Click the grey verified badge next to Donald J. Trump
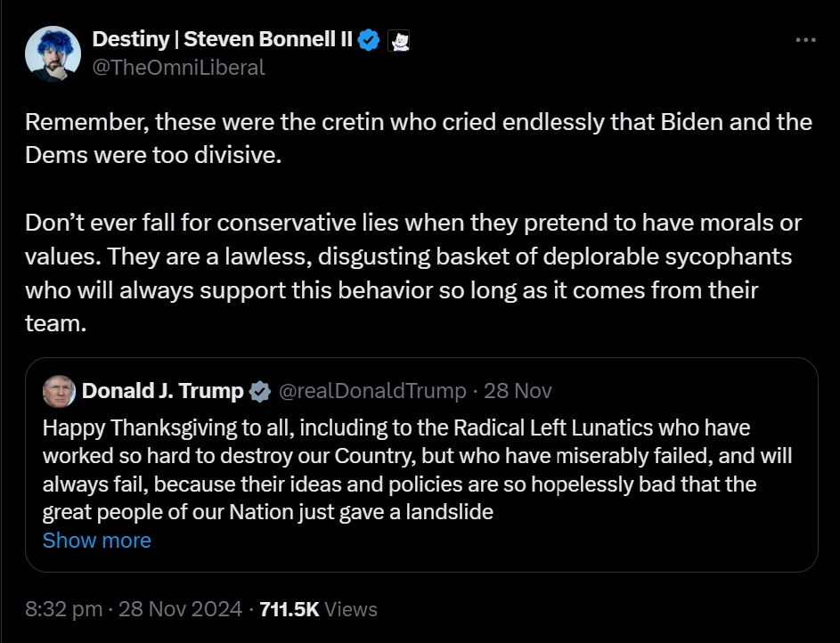 point(259,391)
